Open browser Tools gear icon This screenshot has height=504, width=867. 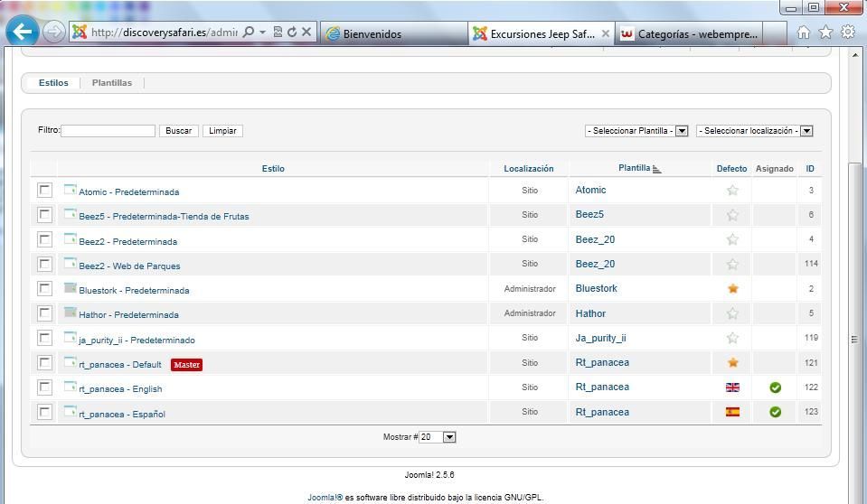tap(848, 32)
